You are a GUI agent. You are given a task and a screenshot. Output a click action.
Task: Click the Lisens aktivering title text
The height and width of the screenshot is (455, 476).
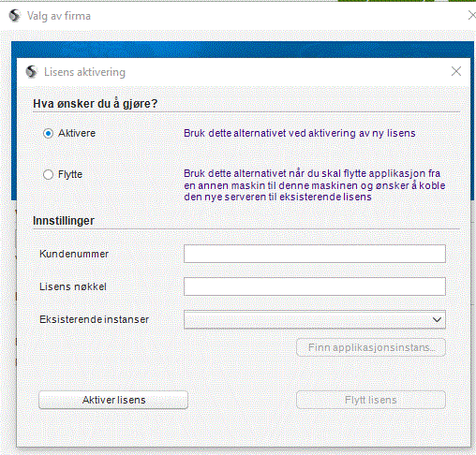[x=84, y=72]
